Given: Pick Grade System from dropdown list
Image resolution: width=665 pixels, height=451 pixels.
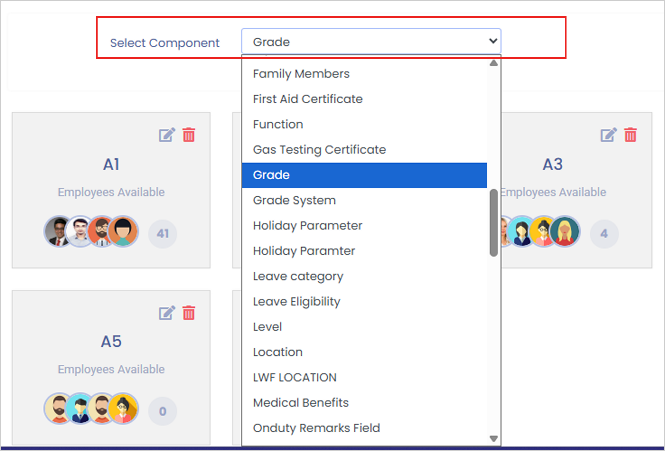Looking at the screenshot, I should tap(294, 200).
